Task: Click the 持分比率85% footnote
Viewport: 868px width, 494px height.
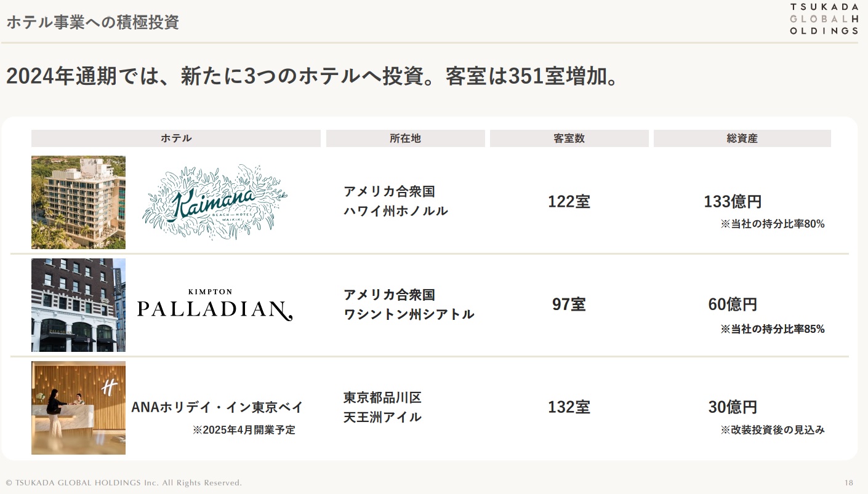Action: (x=773, y=329)
